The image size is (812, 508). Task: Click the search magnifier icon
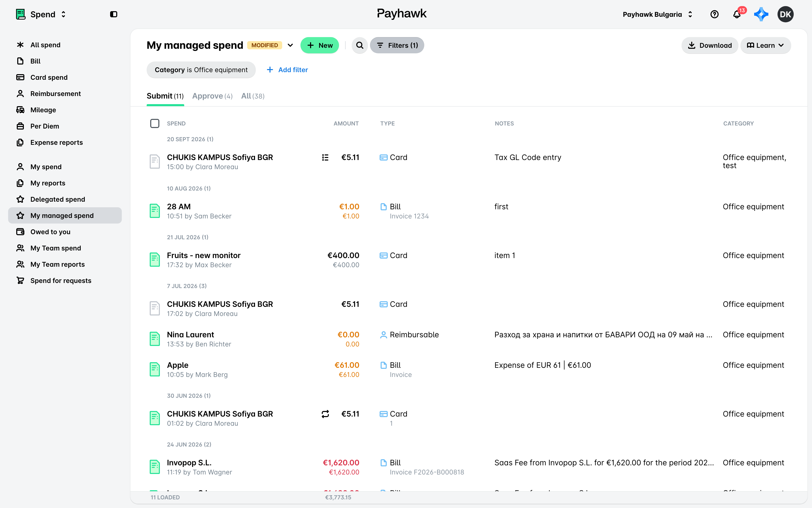(360, 45)
